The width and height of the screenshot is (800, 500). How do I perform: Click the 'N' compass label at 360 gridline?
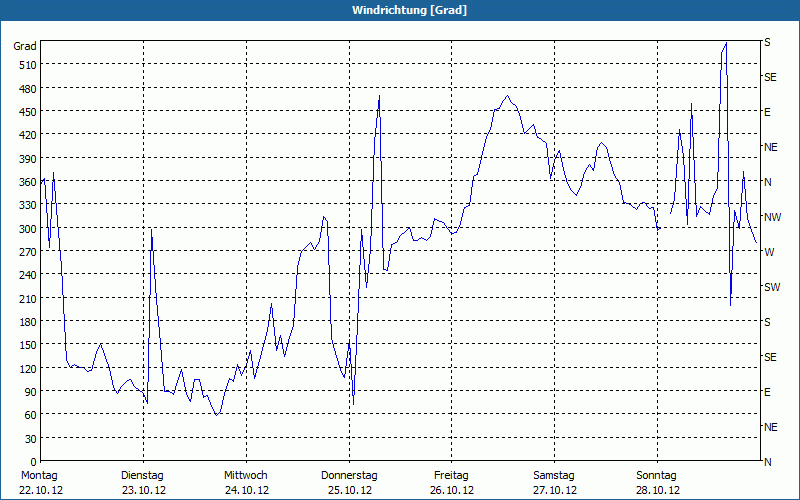[767, 182]
